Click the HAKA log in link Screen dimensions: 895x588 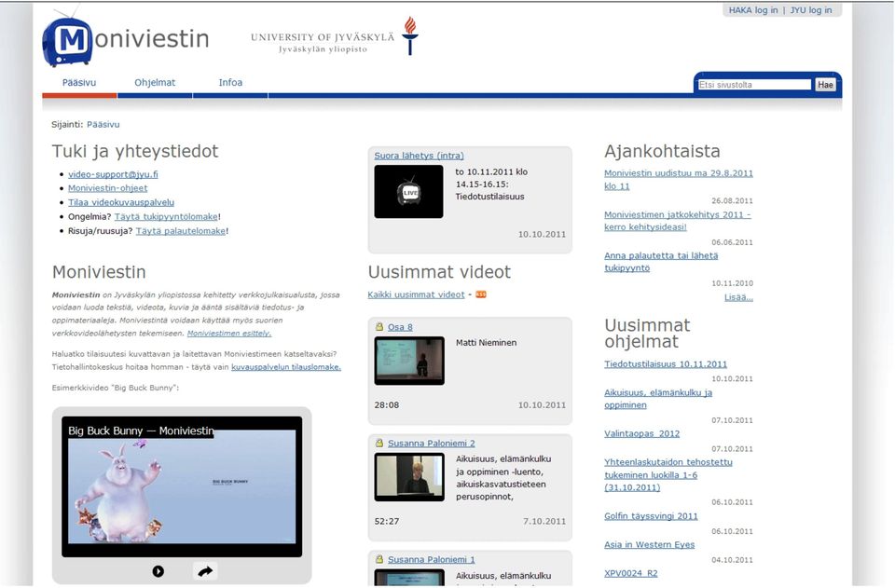pyautogui.click(x=753, y=10)
